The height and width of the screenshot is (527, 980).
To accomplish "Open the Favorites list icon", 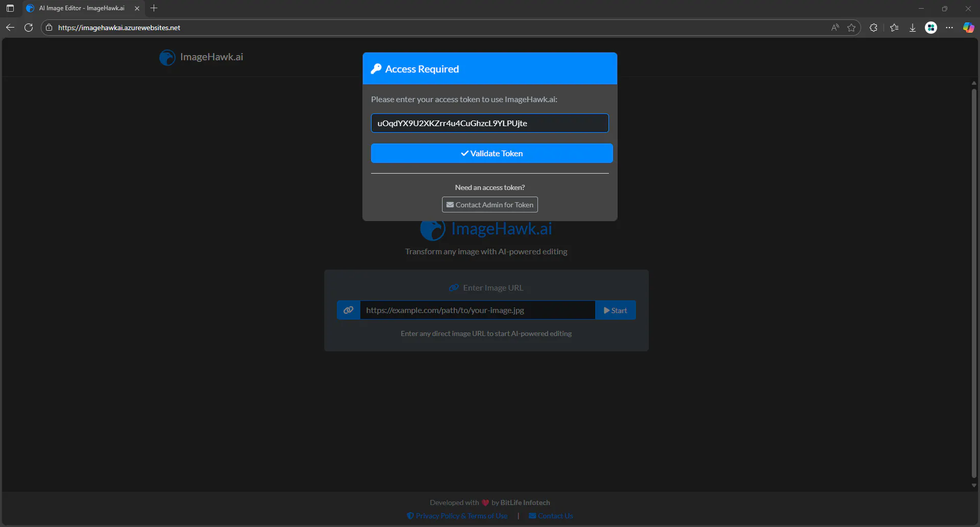I will (x=894, y=28).
